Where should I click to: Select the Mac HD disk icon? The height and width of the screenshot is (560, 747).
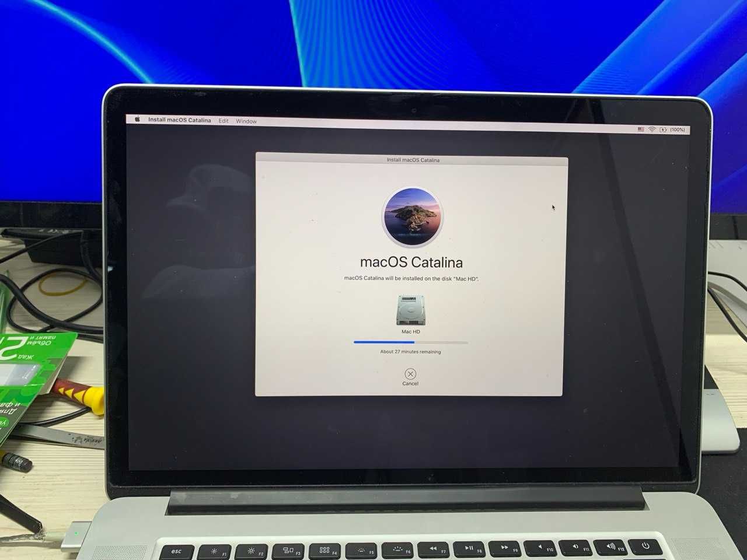(x=411, y=310)
